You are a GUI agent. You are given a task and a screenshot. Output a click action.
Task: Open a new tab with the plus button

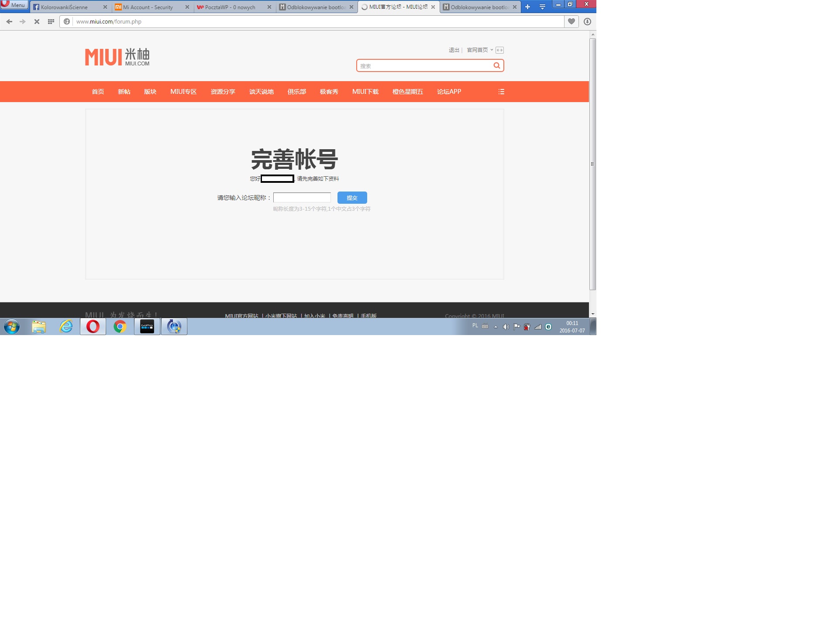click(x=527, y=7)
